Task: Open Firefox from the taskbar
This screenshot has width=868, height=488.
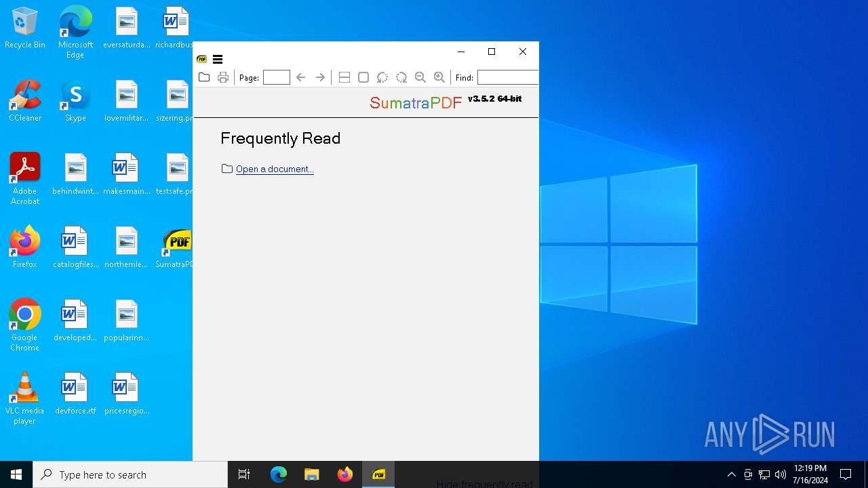Action: 344,474
